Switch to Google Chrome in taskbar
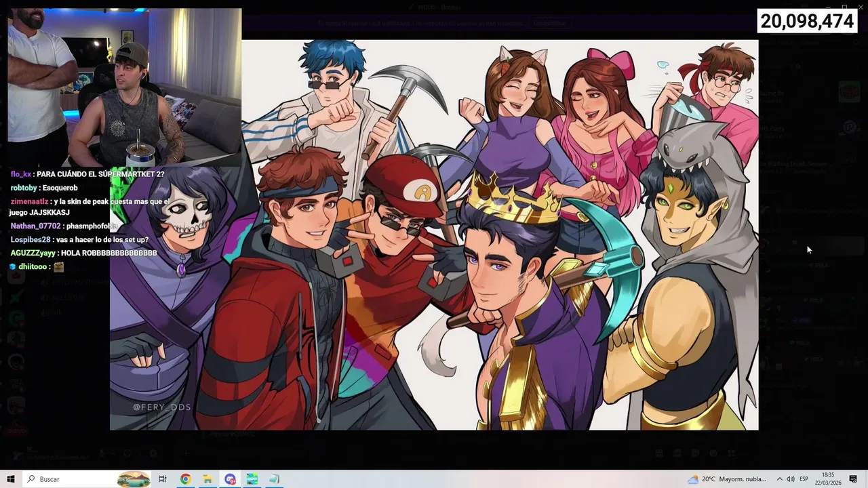This screenshot has height=488, width=868. pos(185,479)
